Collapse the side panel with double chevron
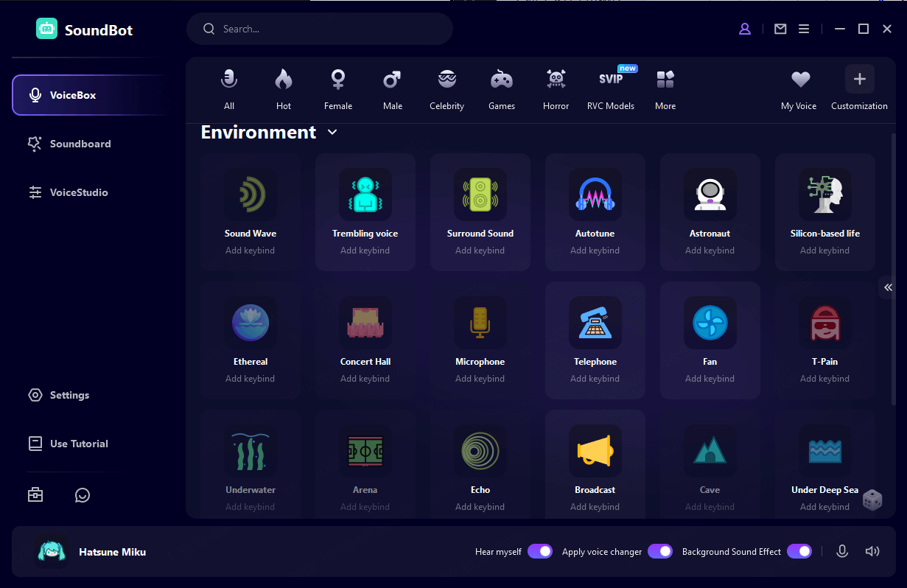 coord(888,287)
